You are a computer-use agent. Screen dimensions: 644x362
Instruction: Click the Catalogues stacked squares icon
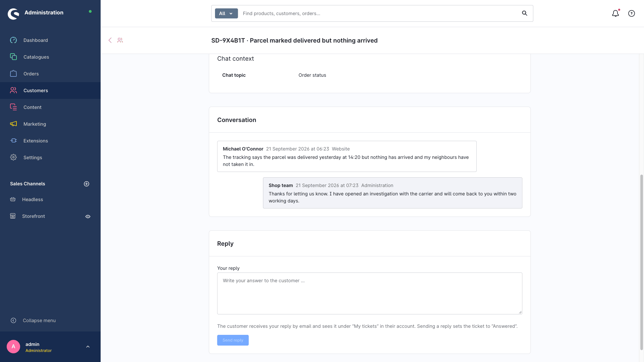(13, 57)
